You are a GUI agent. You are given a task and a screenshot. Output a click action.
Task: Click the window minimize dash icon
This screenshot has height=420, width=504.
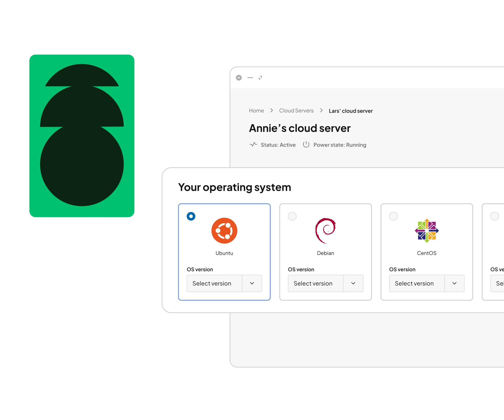250,78
